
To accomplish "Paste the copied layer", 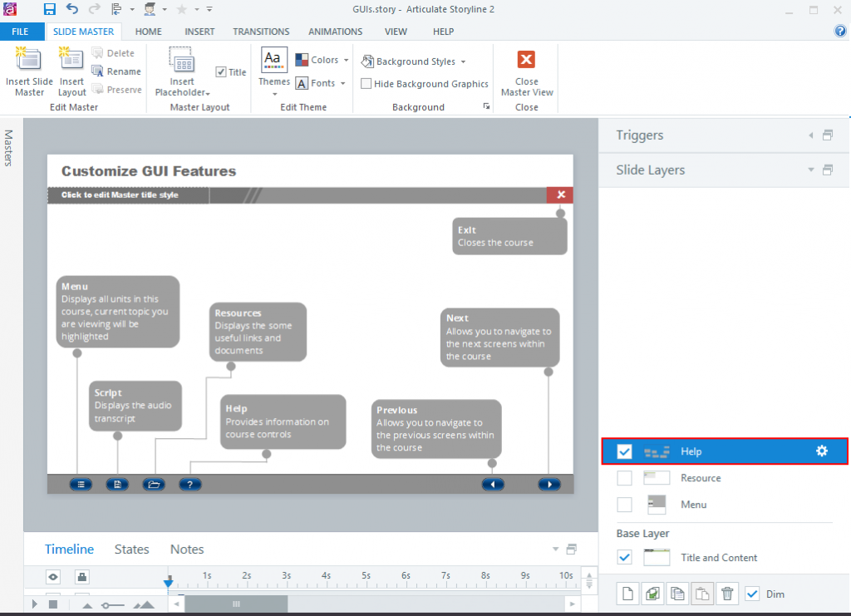I will point(702,594).
